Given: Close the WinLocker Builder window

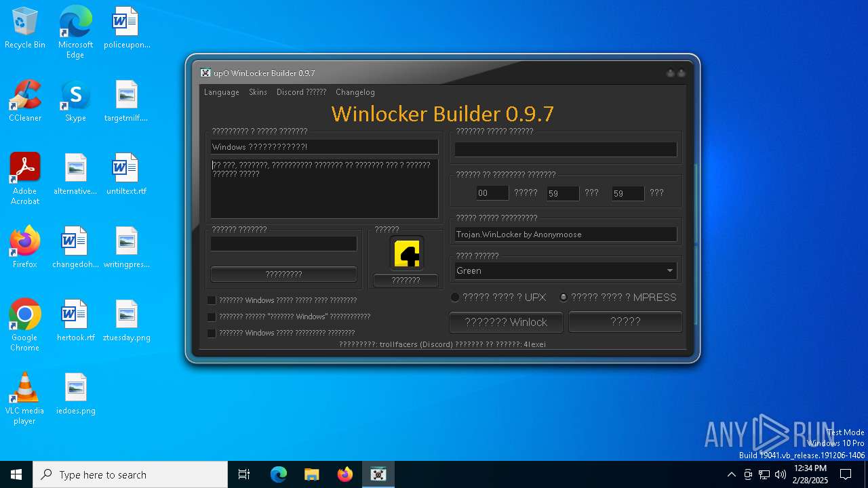Looking at the screenshot, I should coord(681,73).
